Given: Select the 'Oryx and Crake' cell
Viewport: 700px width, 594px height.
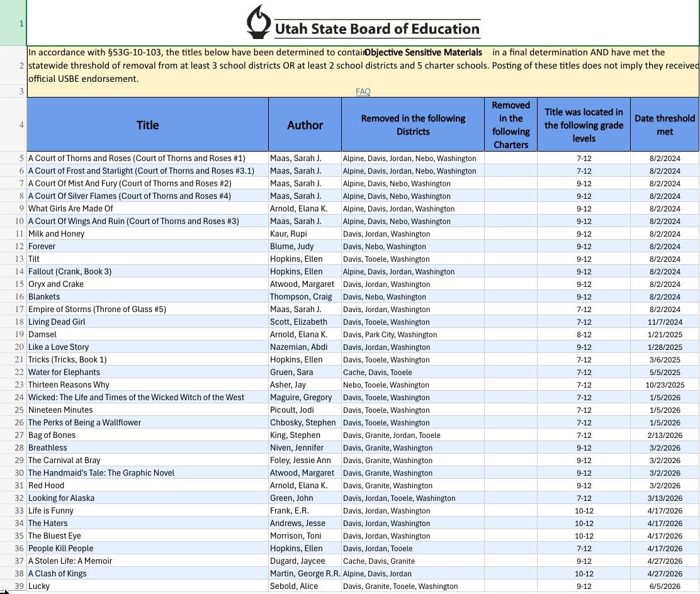Looking at the screenshot, I should pyautogui.click(x=148, y=284).
